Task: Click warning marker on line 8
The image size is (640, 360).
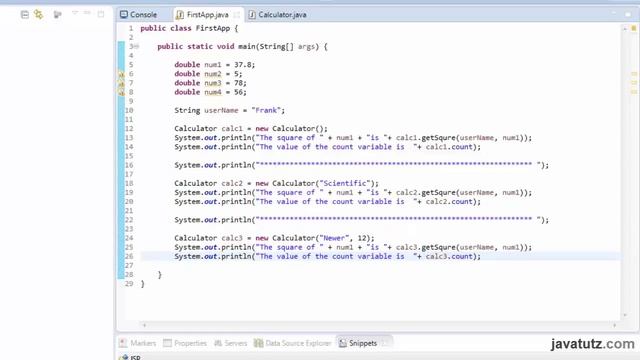Action: [x=121, y=93]
